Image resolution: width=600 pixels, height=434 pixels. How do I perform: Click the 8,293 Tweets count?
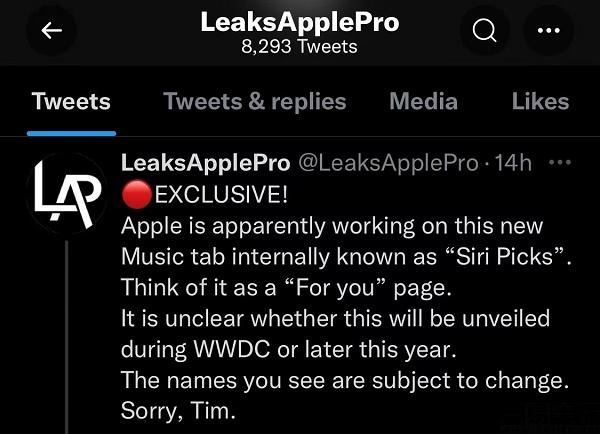(x=299, y=47)
